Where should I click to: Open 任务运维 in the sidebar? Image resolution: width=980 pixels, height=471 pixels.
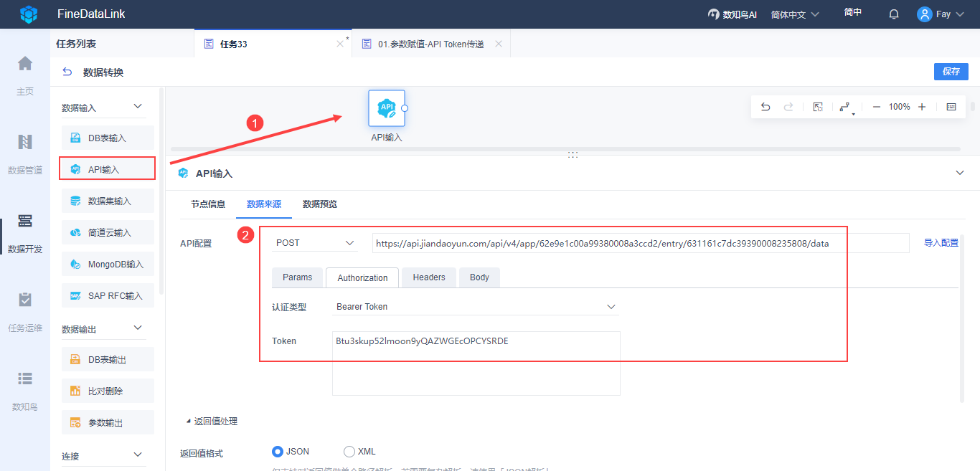tap(25, 313)
